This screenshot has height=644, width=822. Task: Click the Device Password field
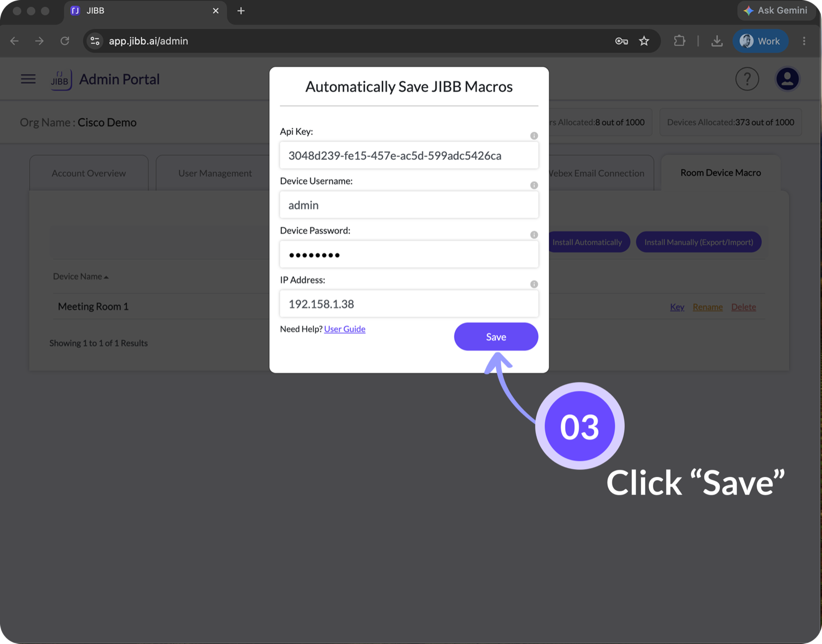[x=409, y=254]
